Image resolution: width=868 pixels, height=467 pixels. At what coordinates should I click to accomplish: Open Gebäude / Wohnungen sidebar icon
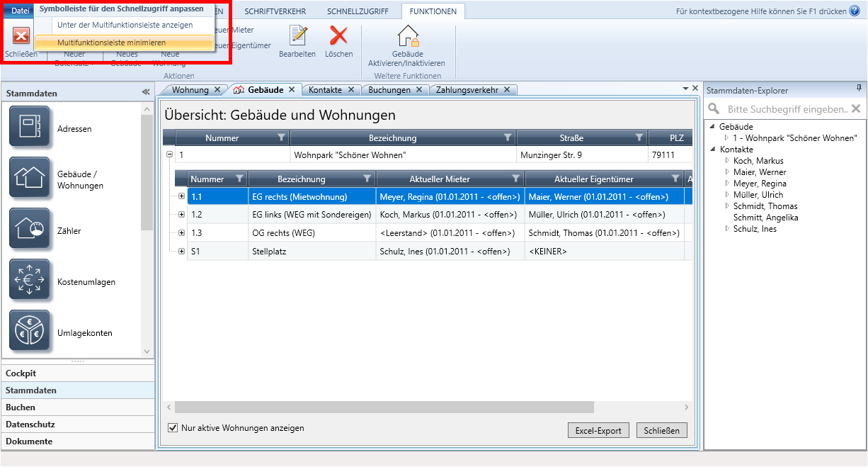click(30, 178)
